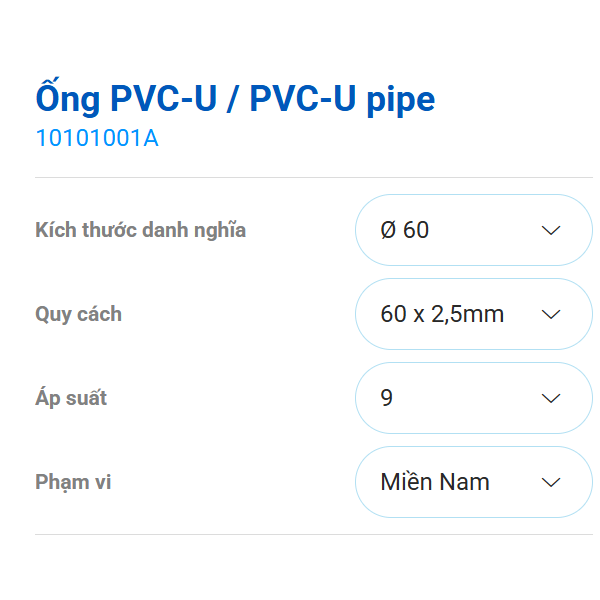This screenshot has height=600, width=600.
Task: Click the Miền Nam selected value
Action: (x=435, y=482)
